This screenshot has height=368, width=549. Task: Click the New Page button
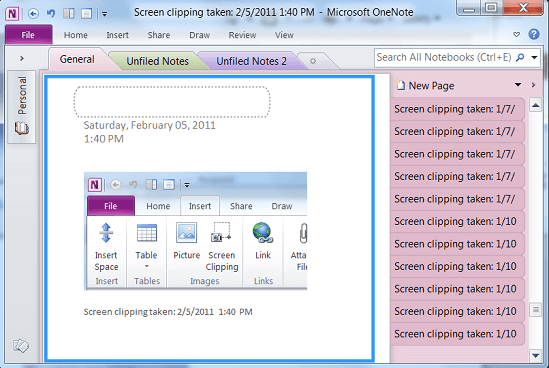(425, 85)
